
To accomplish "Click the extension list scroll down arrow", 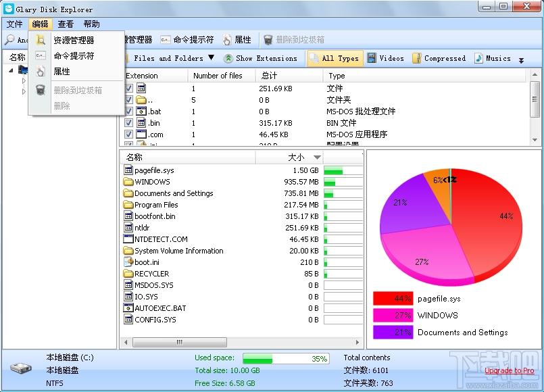I will click(535, 140).
